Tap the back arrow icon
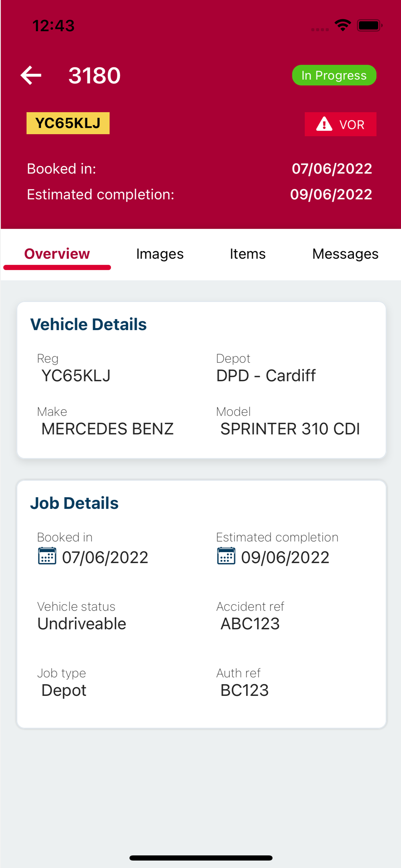401x868 pixels. (31, 75)
